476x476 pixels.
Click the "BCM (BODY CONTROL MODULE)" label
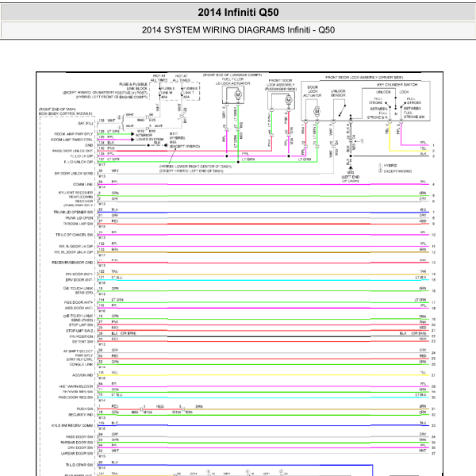pyautogui.click(x=65, y=113)
